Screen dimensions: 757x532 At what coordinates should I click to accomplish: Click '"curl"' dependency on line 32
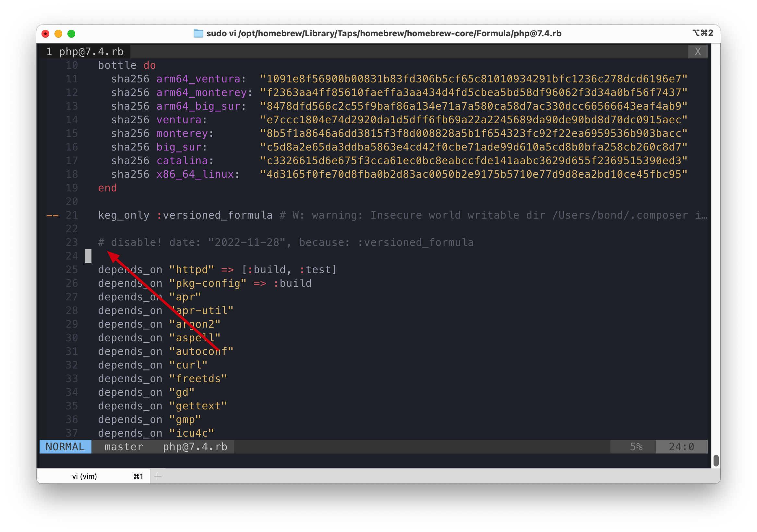coord(188,365)
